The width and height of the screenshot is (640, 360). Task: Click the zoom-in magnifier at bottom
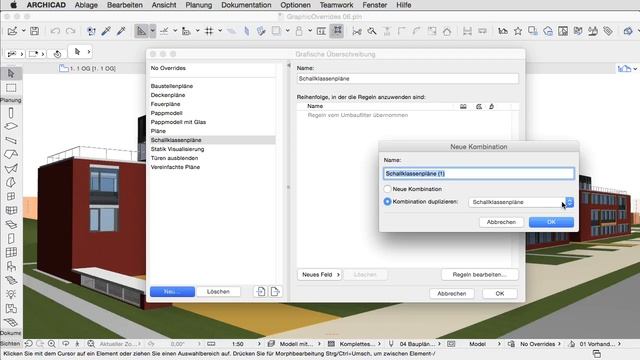point(52,344)
